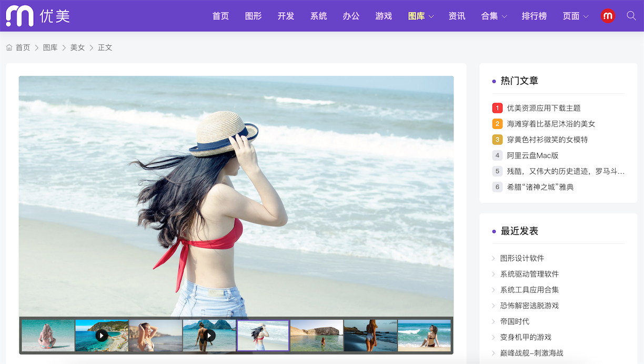The height and width of the screenshot is (364, 644).
Task: Open the 图形 navigation item
Action: [253, 16]
